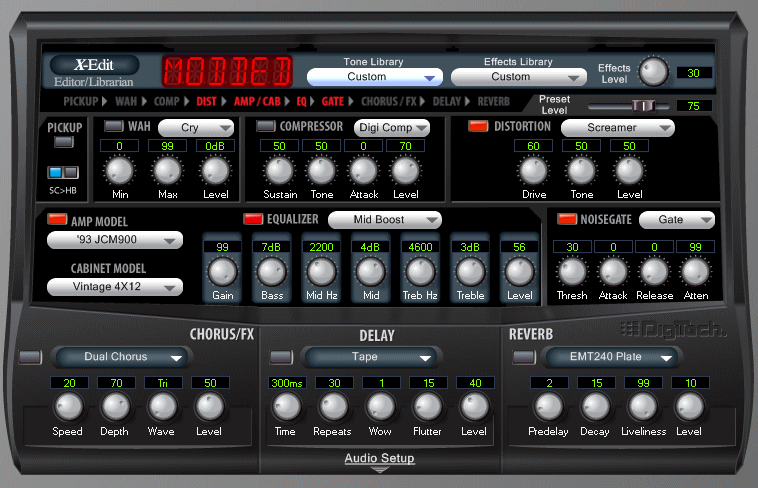Click the Wah Max knob

[x=167, y=171]
